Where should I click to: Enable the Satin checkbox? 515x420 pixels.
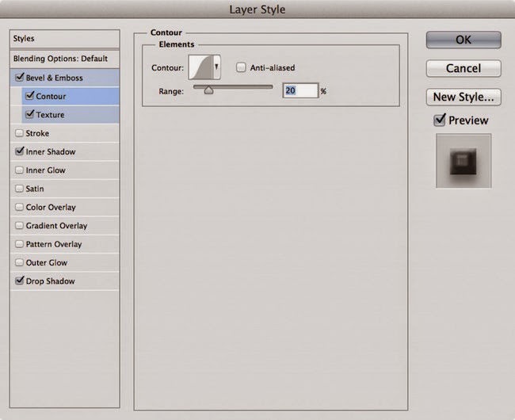click(x=19, y=189)
